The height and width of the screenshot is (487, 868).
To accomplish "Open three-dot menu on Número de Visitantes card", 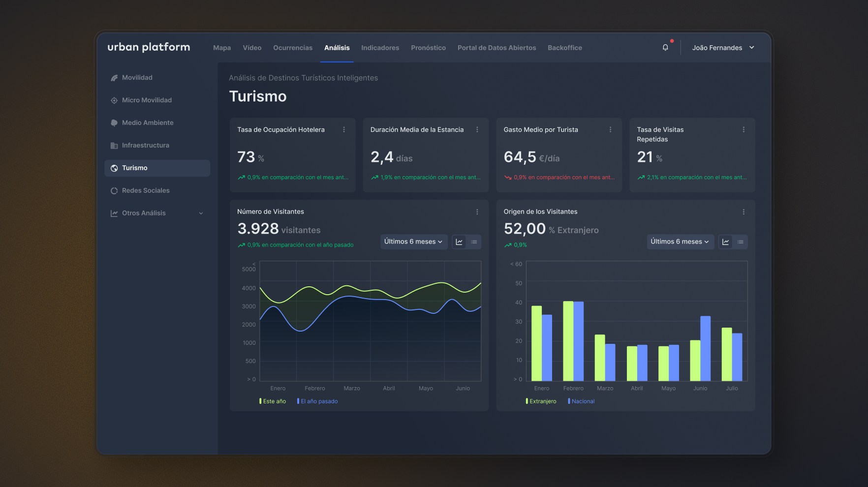I will [x=477, y=212].
